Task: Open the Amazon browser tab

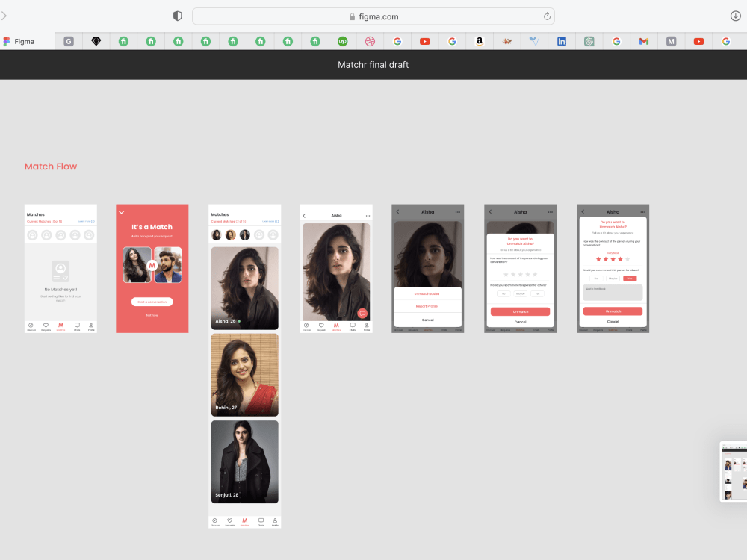Action: pos(480,41)
